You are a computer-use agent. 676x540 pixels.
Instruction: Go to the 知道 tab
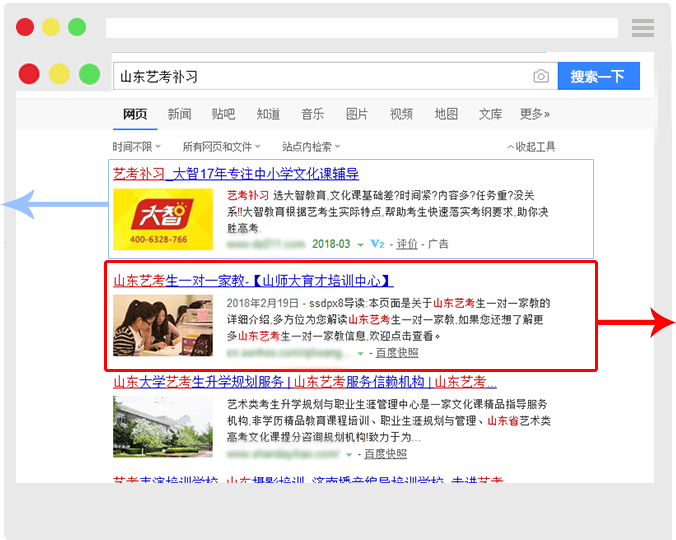click(268, 114)
